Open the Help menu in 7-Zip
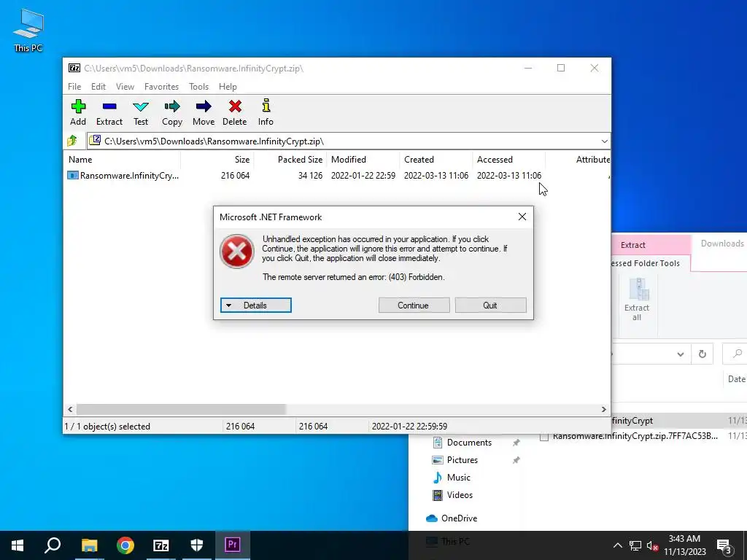The width and height of the screenshot is (747, 560). coord(228,87)
